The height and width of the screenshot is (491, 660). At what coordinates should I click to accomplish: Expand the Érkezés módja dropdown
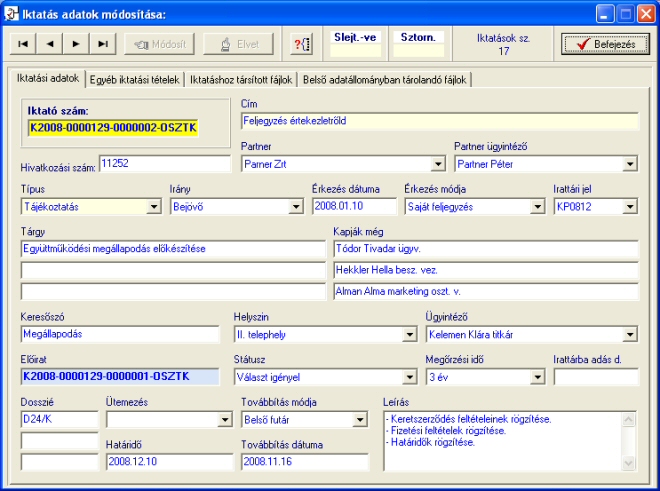click(x=538, y=207)
